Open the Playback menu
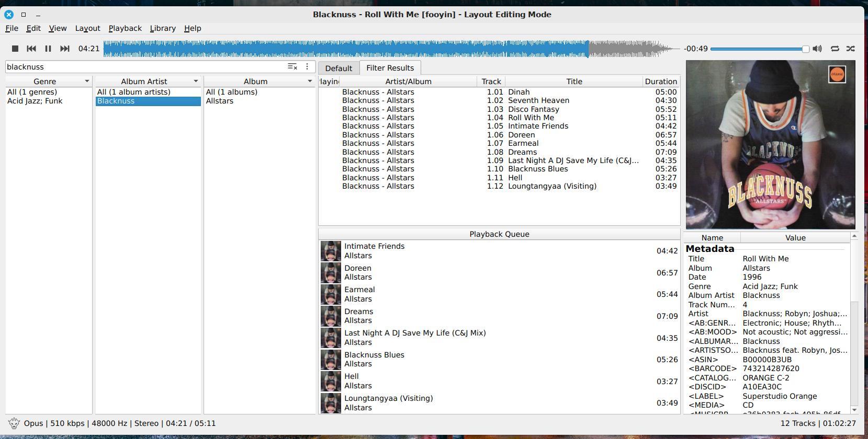The image size is (868, 439). click(x=125, y=28)
